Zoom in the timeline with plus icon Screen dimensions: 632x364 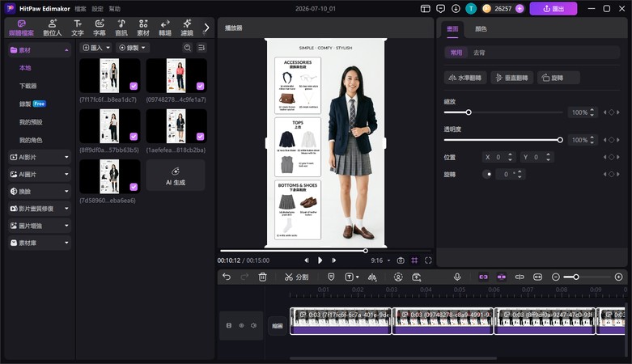point(619,277)
